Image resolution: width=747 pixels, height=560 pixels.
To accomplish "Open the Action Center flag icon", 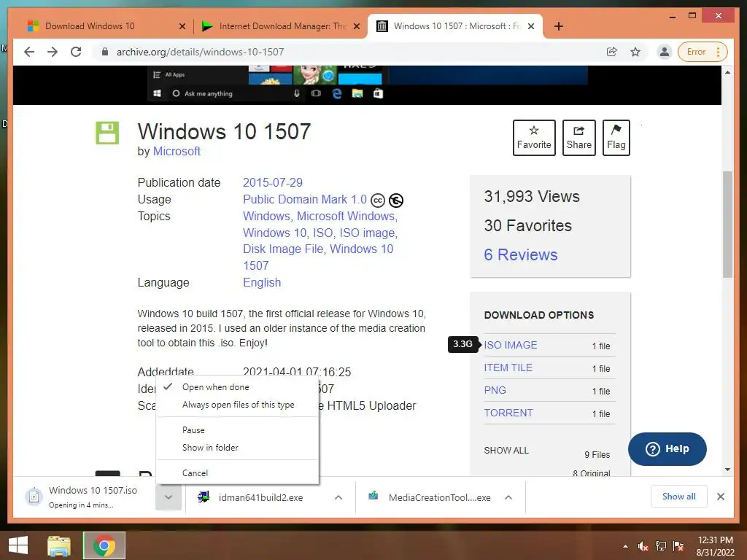I will coord(678,546).
